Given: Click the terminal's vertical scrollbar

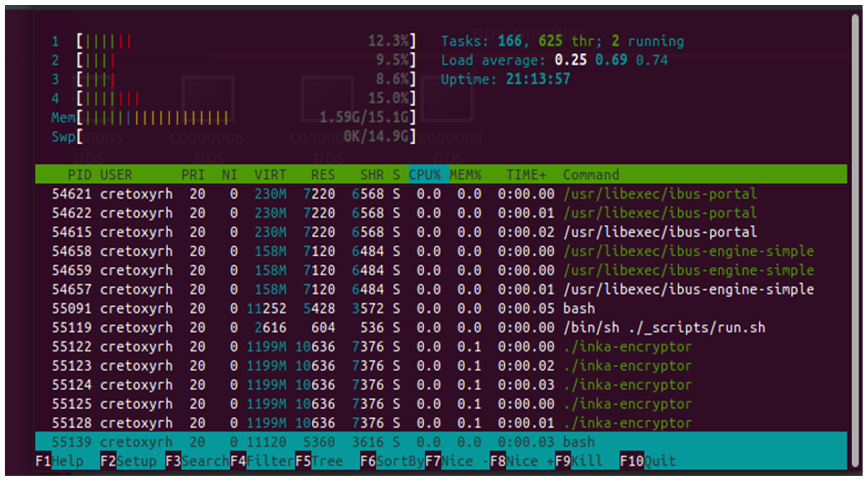Looking at the screenshot, I should [855, 240].
